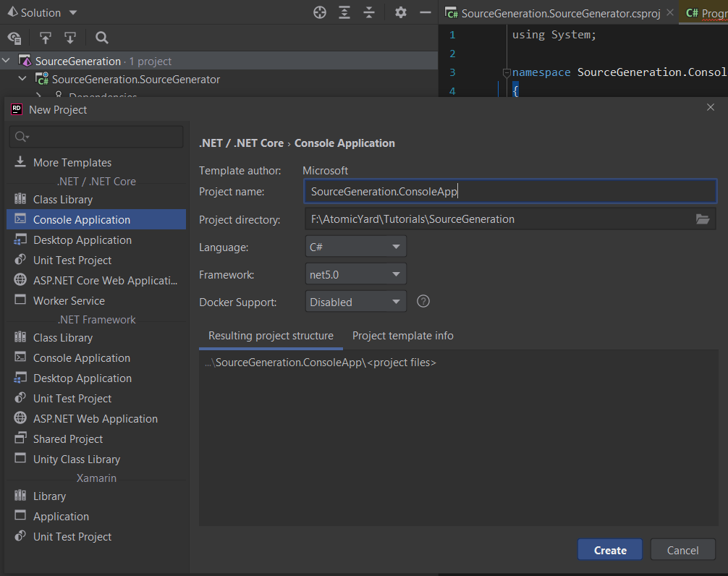
Task: Switch to Resulting project structure tab
Action: click(x=271, y=336)
